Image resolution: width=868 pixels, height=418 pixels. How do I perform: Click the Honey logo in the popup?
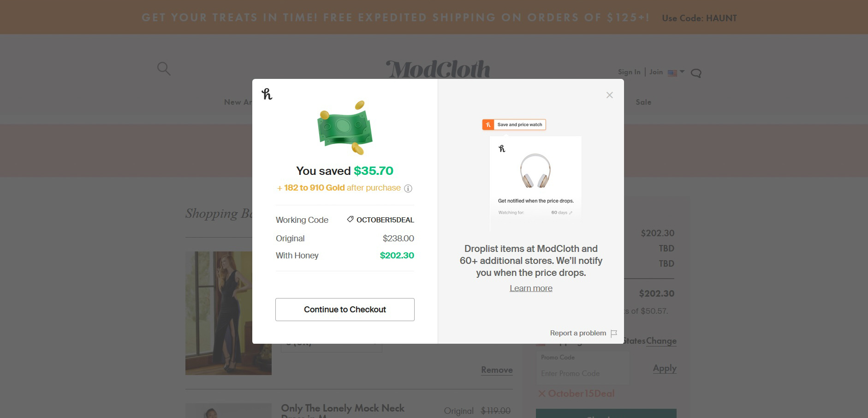pyautogui.click(x=267, y=94)
